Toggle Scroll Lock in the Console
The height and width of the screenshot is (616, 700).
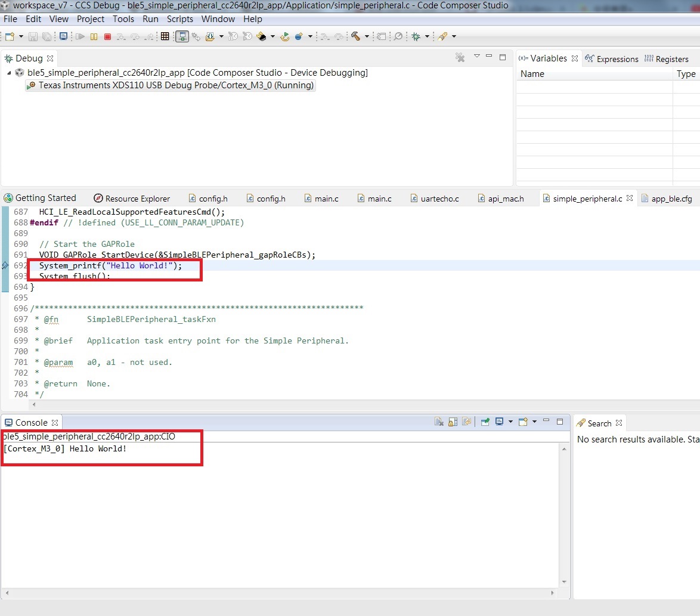click(x=453, y=422)
